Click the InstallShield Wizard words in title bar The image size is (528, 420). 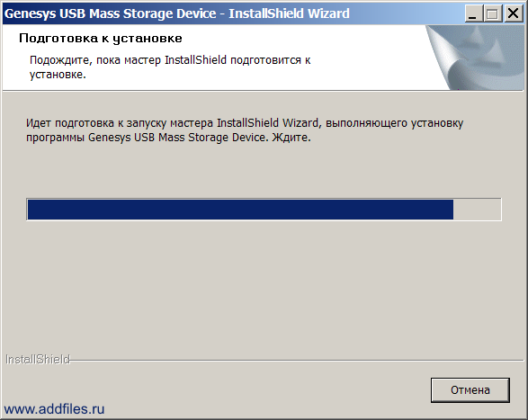click(289, 13)
